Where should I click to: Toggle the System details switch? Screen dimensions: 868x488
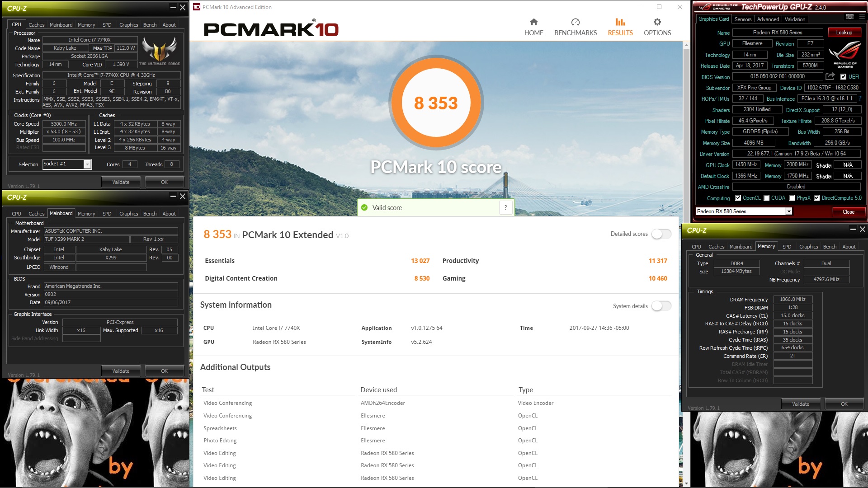pyautogui.click(x=661, y=306)
